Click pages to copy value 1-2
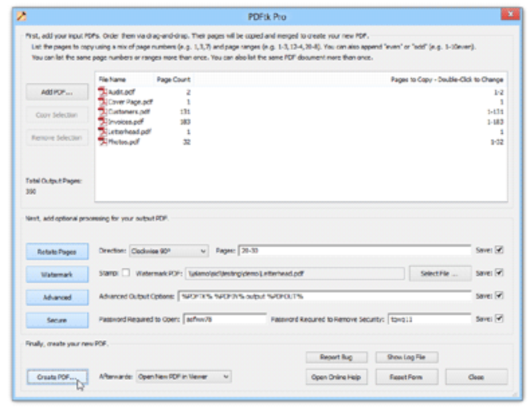Viewport: 532px width, 409px height. pos(498,93)
